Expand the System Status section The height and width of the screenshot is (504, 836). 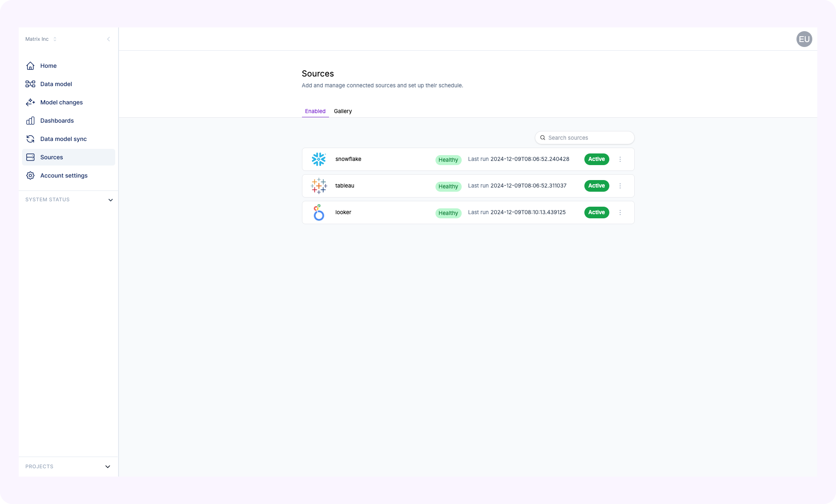110,200
